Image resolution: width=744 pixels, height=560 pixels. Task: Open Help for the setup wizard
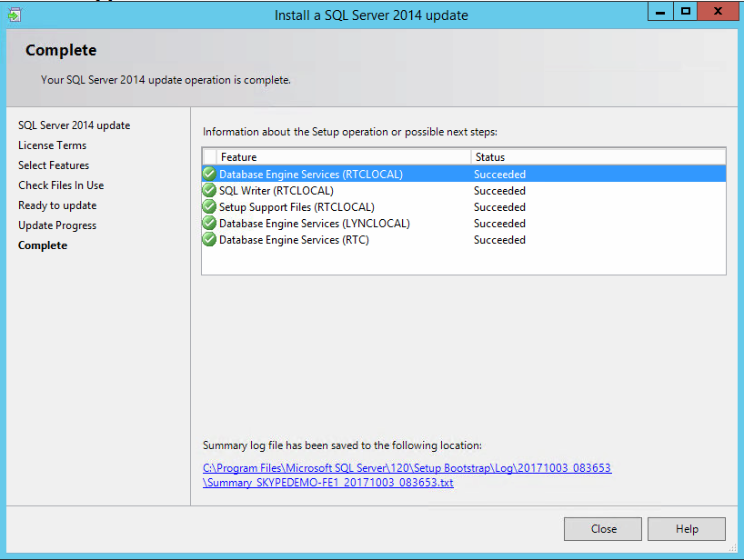click(x=687, y=529)
